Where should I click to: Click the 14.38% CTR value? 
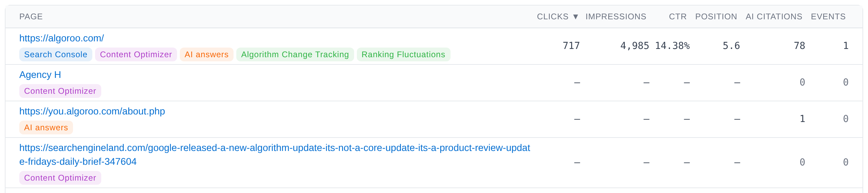tap(672, 46)
